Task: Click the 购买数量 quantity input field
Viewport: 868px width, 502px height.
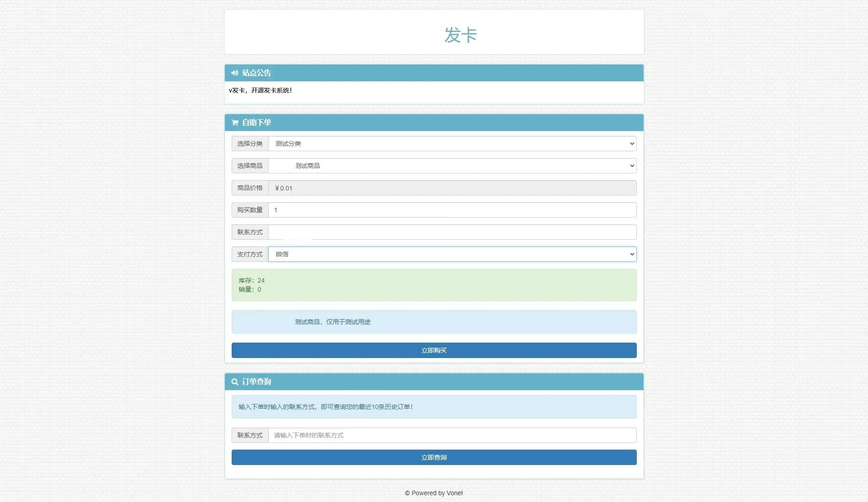Action: (x=452, y=210)
